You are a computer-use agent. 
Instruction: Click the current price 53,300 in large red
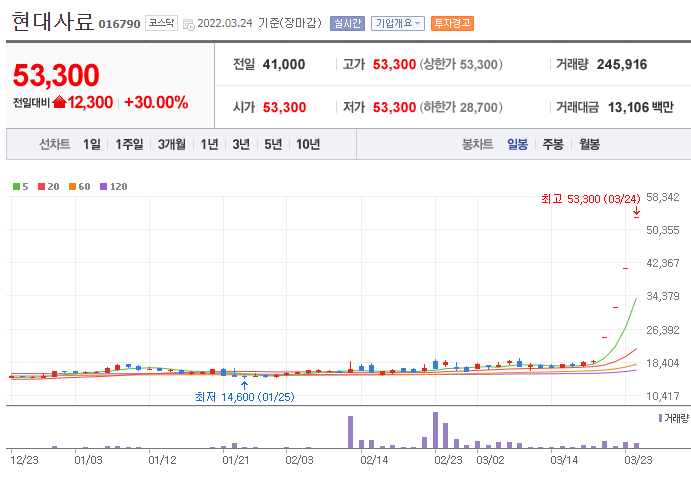tap(56, 75)
